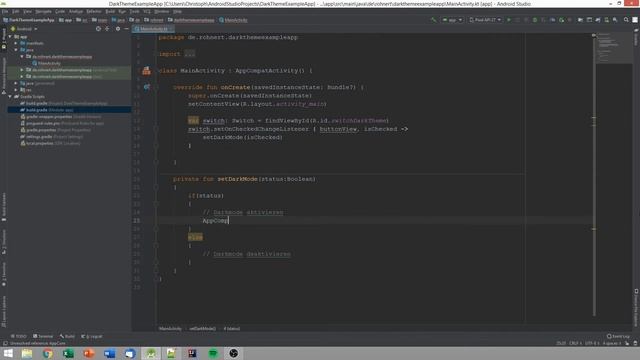The width and height of the screenshot is (640, 360).
Task: Switch to the MainActivity.kt editor tab
Action: (153, 29)
